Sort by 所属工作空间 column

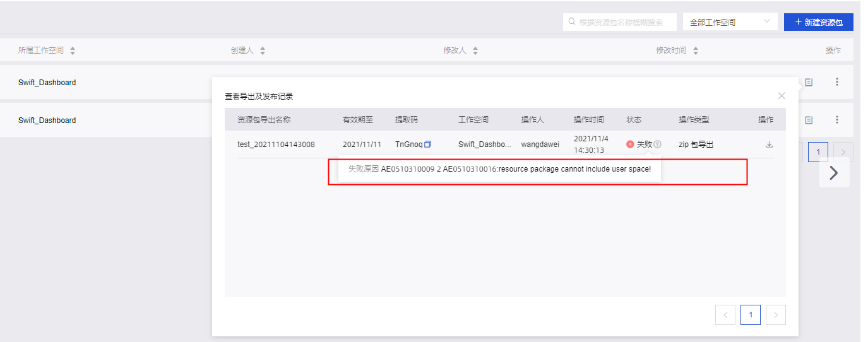coord(73,50)
